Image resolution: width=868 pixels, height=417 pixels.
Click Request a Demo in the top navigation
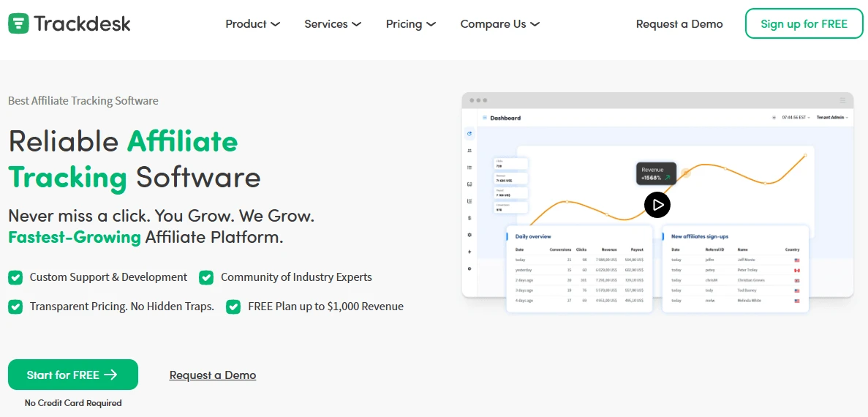(x=679, y=24)
